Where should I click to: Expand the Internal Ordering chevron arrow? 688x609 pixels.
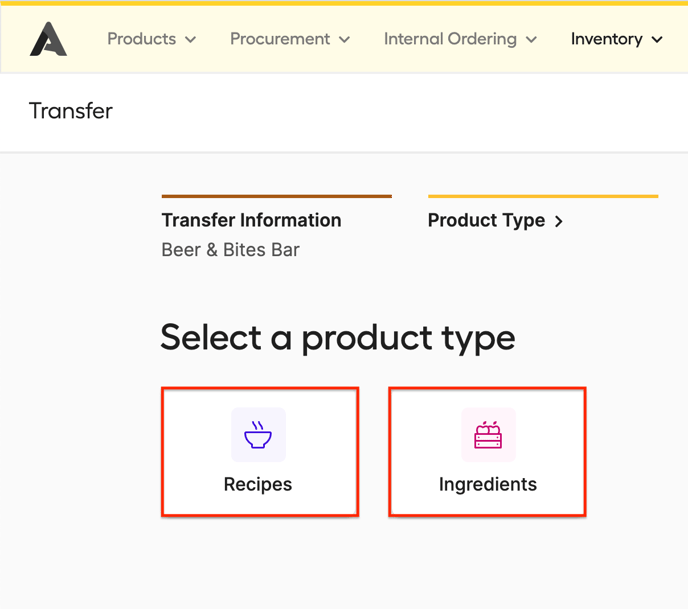click(531, 39)
